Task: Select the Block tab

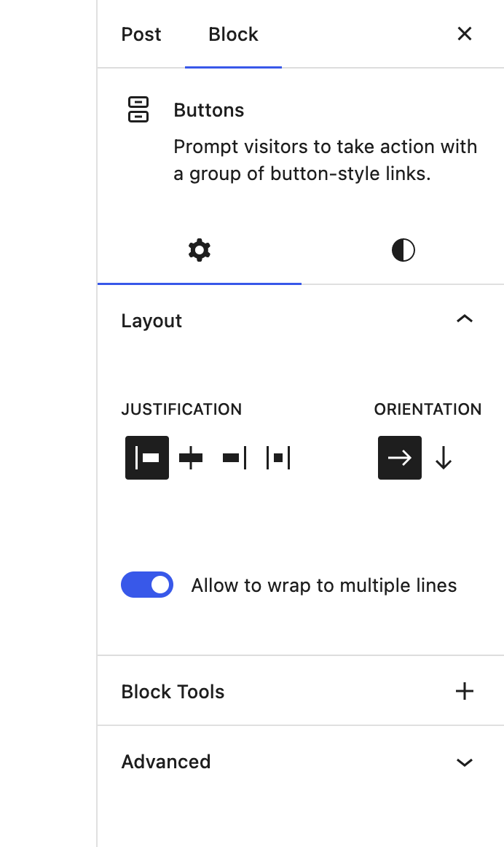Action: (x=233, y=34)
